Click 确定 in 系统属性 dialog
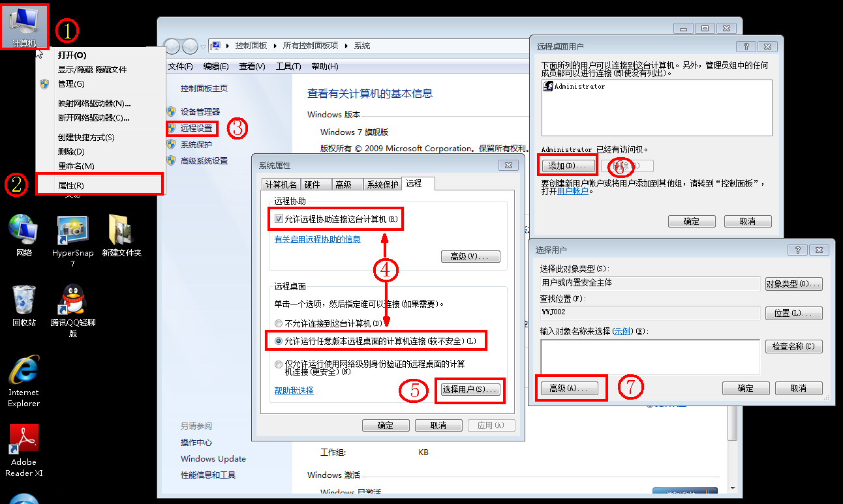843x504 pixels. pyautogui.click(x=386, y=425)
